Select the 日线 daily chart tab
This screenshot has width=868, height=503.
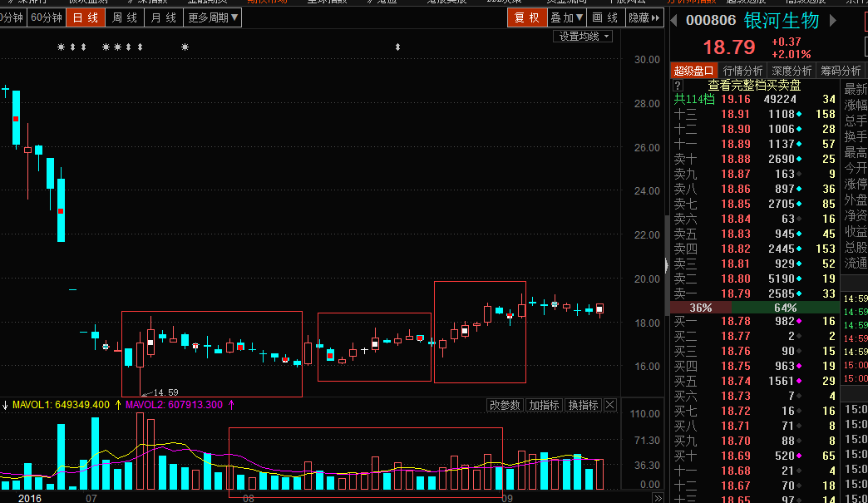[86, 17]
